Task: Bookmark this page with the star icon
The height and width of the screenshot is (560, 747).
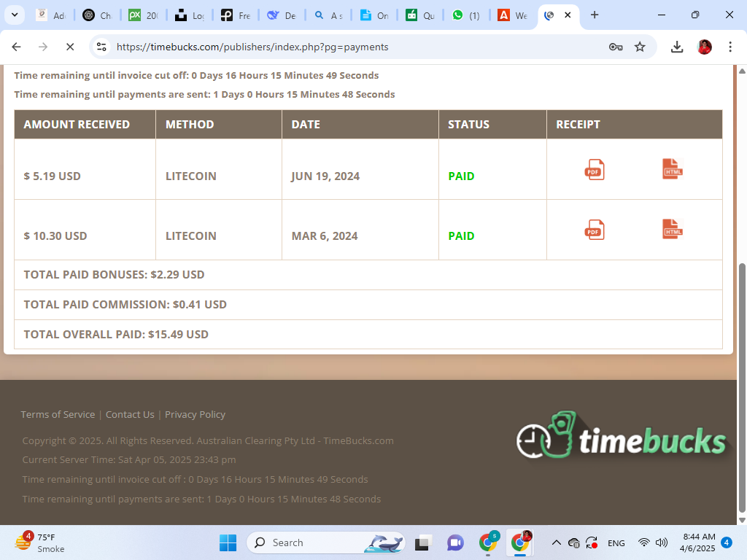Action: coord(640,47)
